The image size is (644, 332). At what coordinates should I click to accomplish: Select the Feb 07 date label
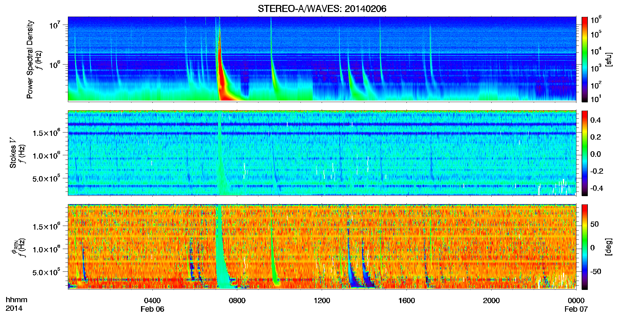(x=576, y=309)
